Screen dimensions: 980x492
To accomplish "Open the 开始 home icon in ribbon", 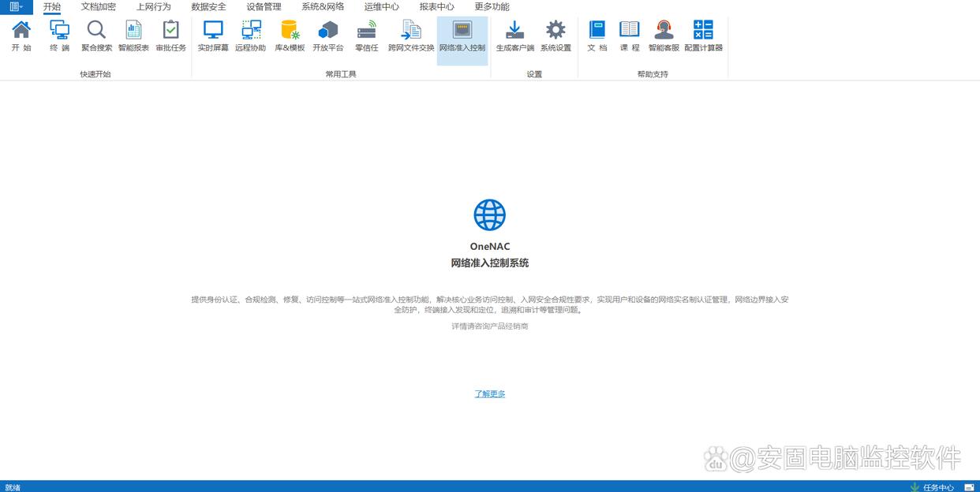I will point(21,36).
